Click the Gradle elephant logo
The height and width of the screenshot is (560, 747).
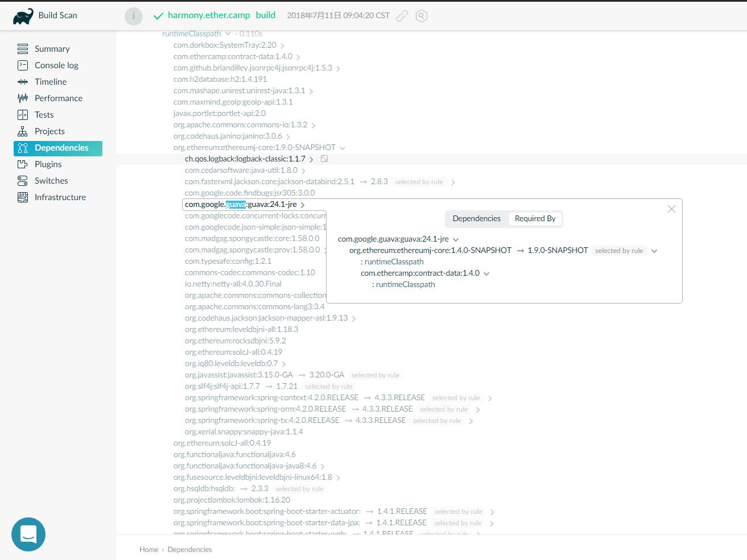(x=23, y=16)
